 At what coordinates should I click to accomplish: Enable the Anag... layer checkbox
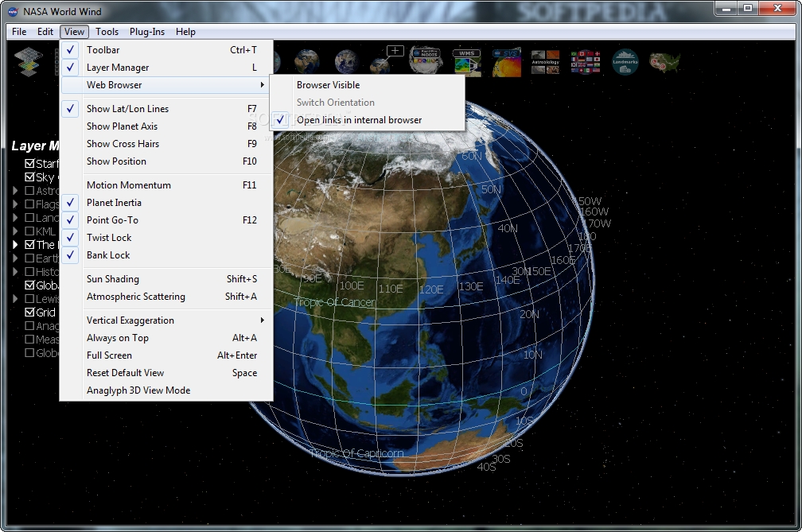coord(29,325)
